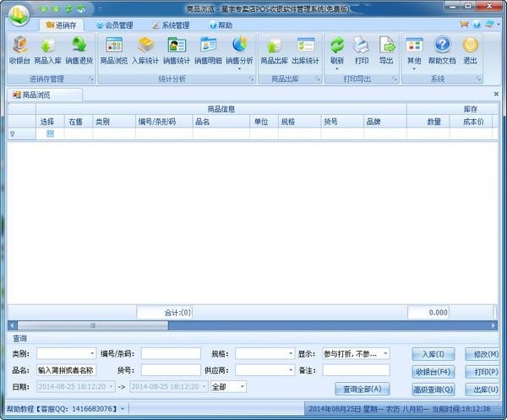Image resolution: width=507 pixels, height=420 pixels.
Task: Toggle the 选择 checkbox in filter row
Action: tap(50, 134)
